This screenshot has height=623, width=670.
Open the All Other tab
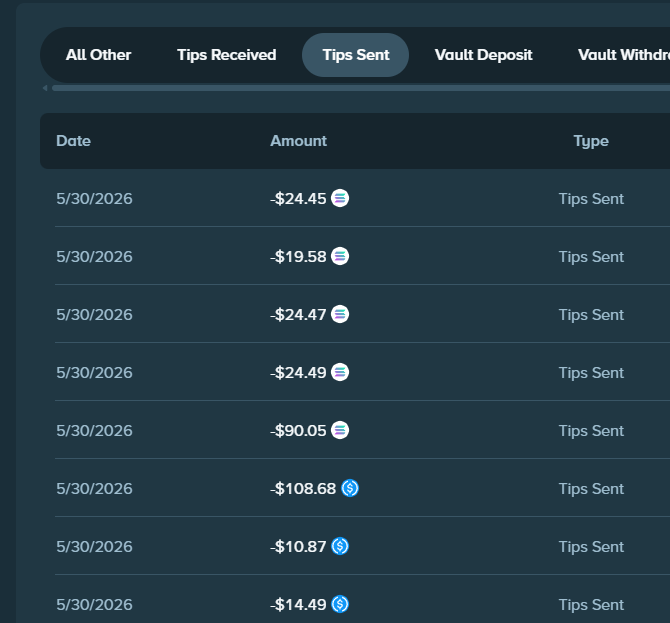click(x=98, y=55)
